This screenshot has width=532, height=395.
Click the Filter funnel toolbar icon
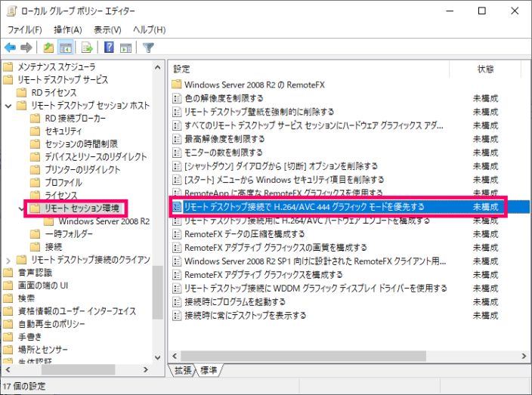[148, 48]
